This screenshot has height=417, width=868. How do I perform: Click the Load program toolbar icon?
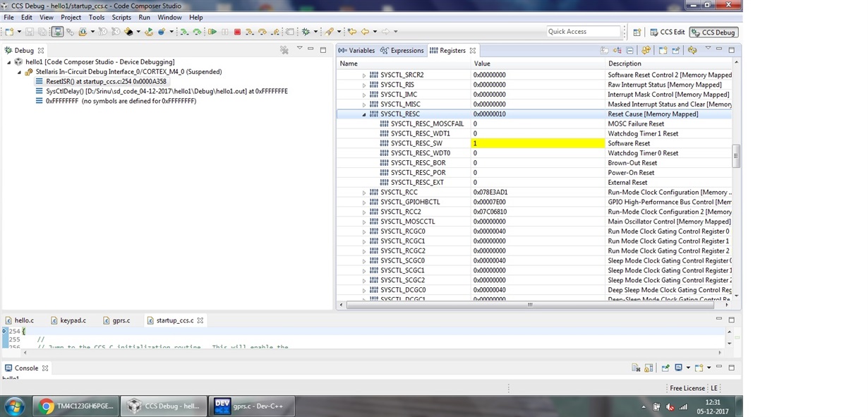pos(83,32)
